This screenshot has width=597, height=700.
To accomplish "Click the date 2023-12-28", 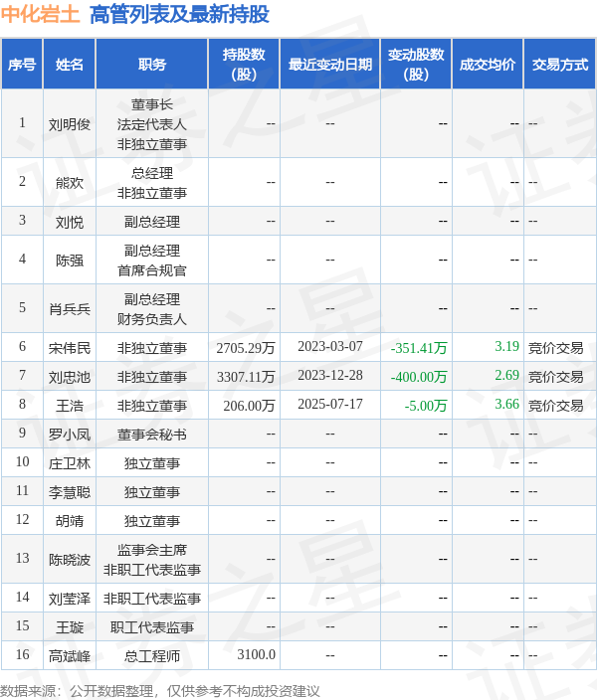I will pos(330,376).
